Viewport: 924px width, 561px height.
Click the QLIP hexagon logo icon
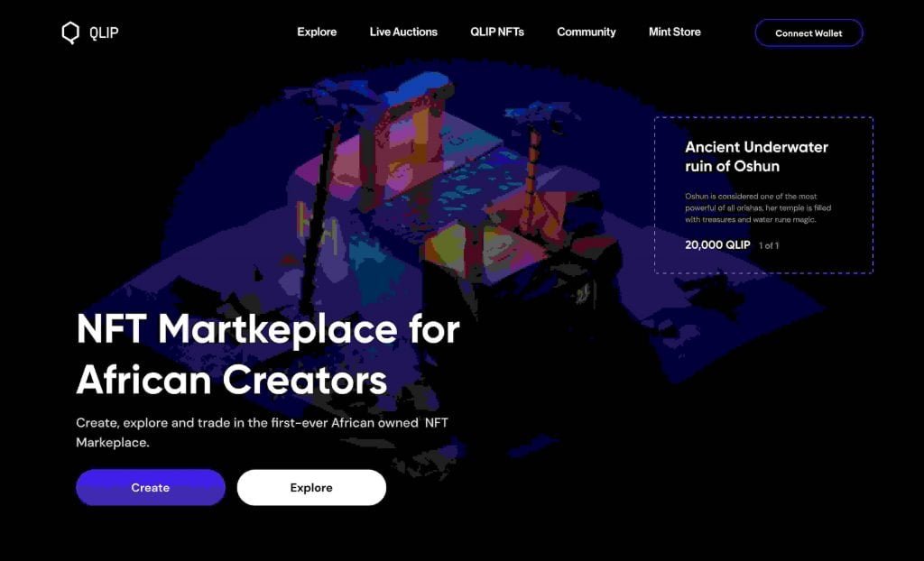coord(70,33)
